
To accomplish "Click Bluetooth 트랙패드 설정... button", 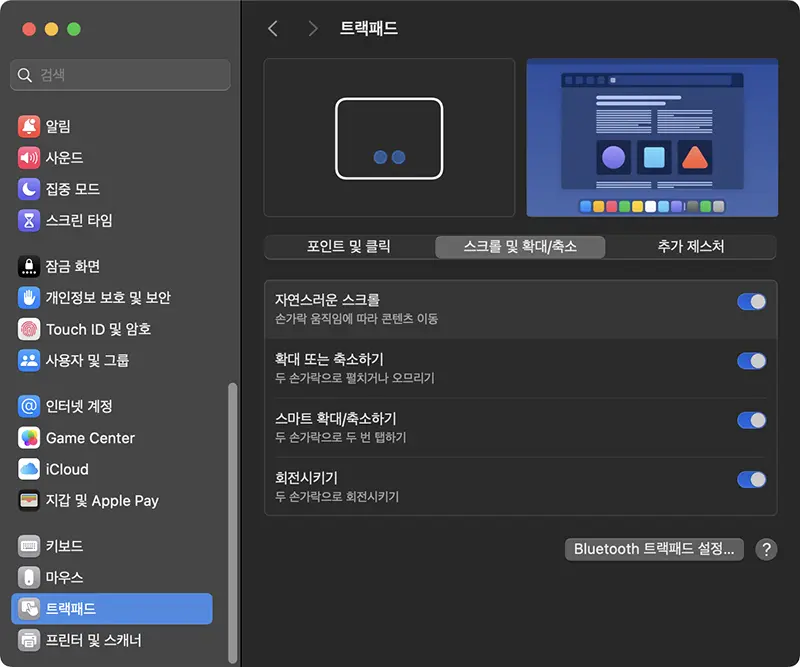I will click(x=654, y=549).
